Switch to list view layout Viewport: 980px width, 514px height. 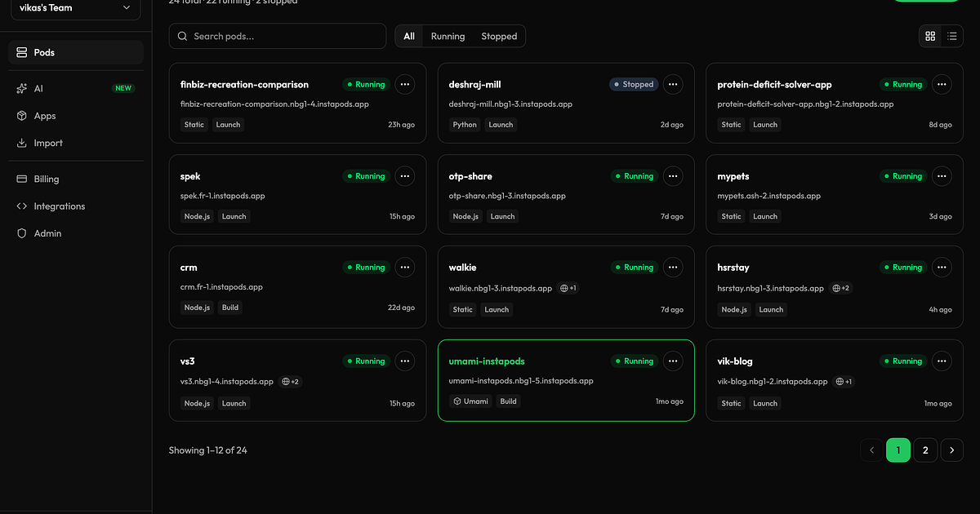pos(952,36)
